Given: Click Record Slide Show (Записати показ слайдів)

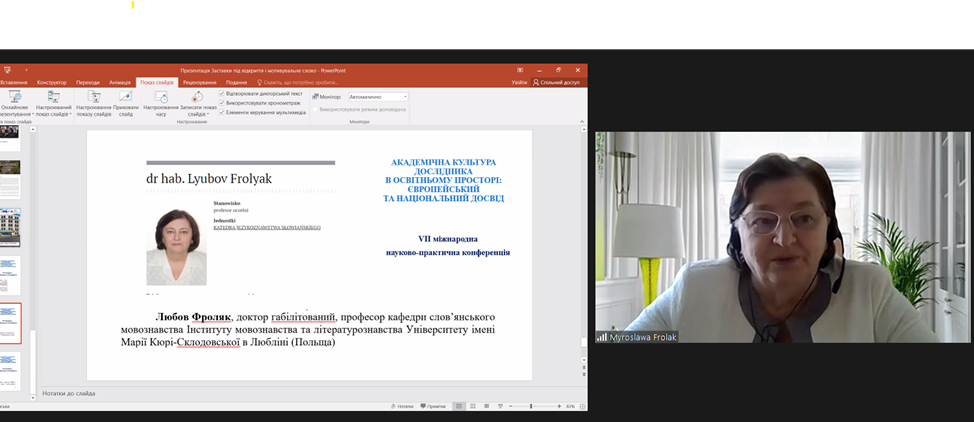Looking at the screenshot, I should point(196,97).
